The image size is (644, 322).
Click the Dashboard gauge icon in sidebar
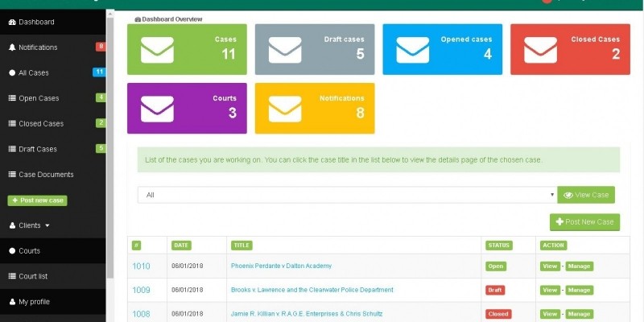(x=12, y=23)
